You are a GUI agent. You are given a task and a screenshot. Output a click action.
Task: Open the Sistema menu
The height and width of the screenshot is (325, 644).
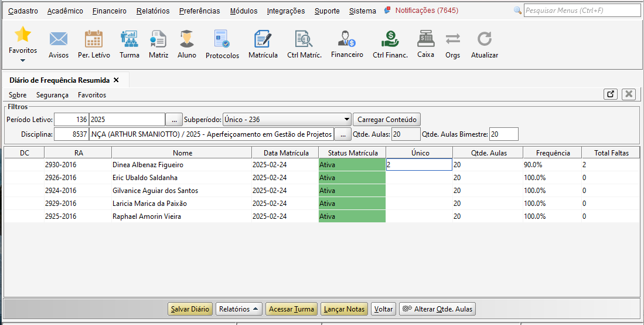pyautogui.click(x=362, y=11)
